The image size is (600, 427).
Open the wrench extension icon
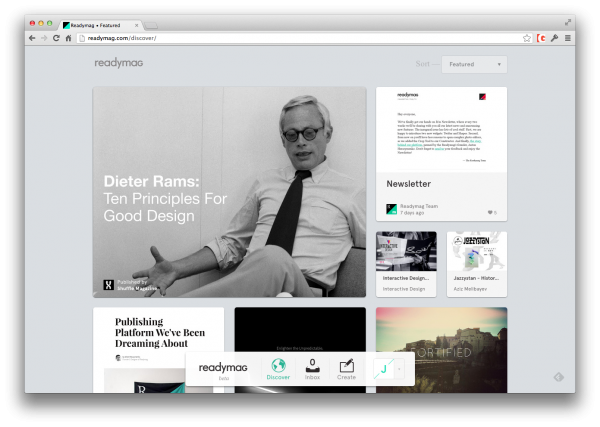pos(554,38)
